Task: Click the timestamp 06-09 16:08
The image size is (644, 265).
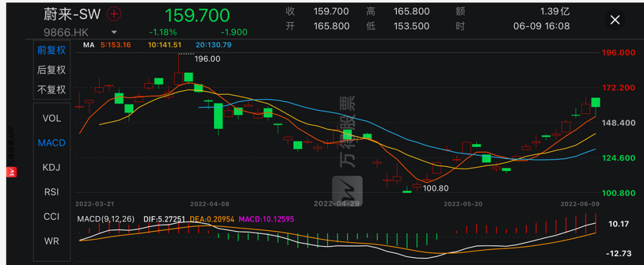Action: (x=541, y=26)
